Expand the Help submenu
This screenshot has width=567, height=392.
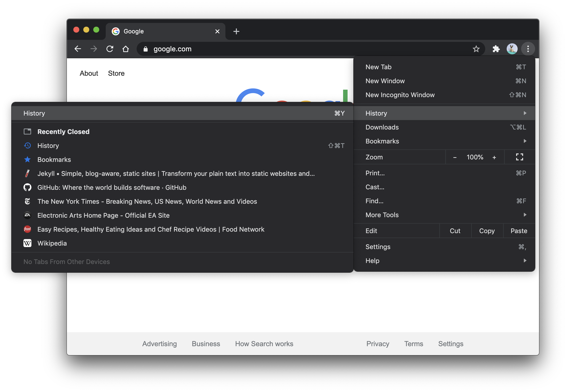tap(444, 261)
